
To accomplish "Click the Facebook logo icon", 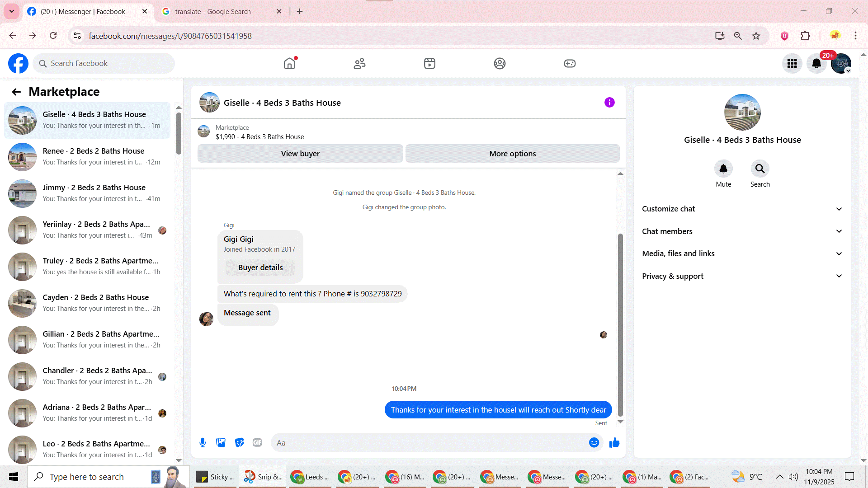I will pos(18,63).
